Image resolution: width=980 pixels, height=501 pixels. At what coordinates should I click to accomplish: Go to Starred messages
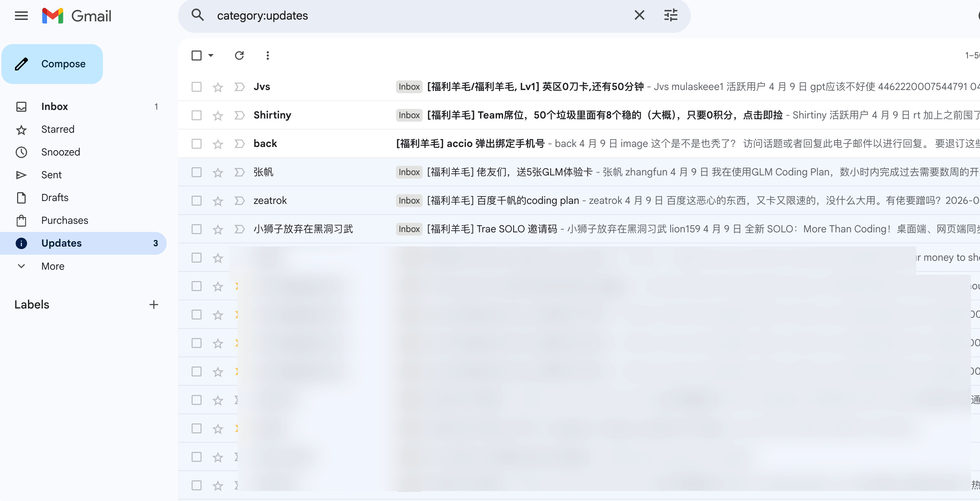(83, 129)
